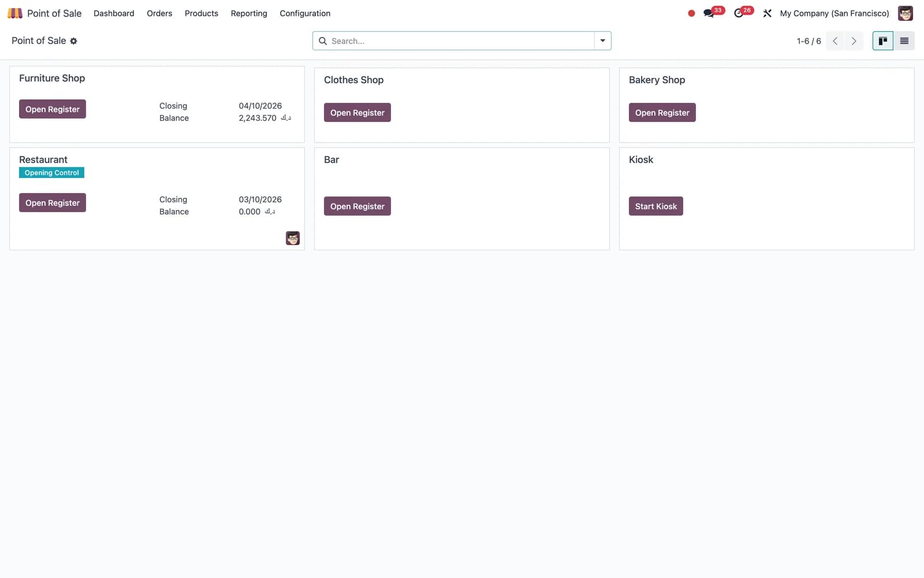The image size is (924, 578).
Task: Click the user avatar on Restaurant card
Action: point(293,238)
